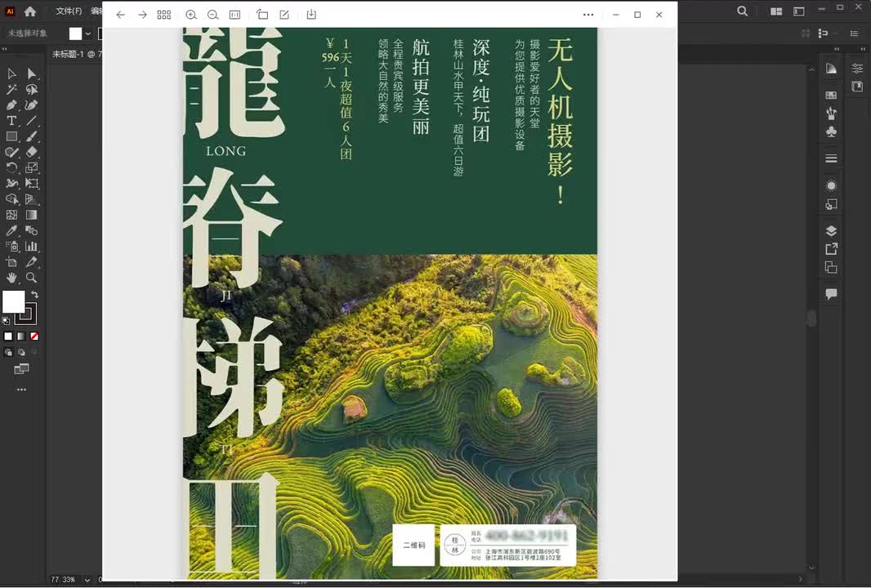The image size is (871, 588).
Task: Open the Comments panel icon
Action: pyautogui.click(x=831, y=294)
